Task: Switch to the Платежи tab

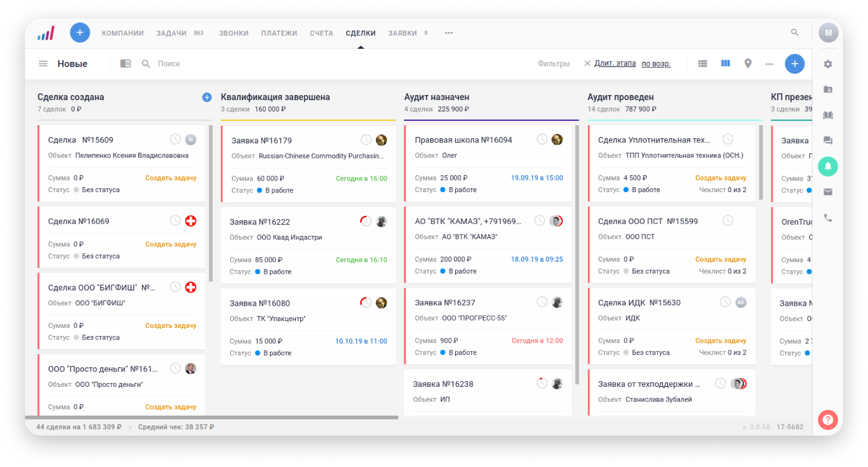Action: tap(279, 33)
